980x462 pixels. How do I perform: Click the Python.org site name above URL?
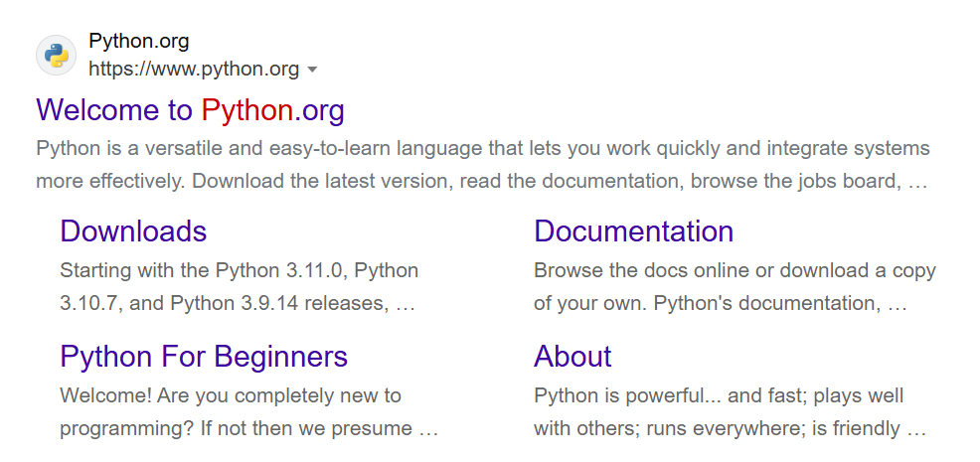point(139,42)
